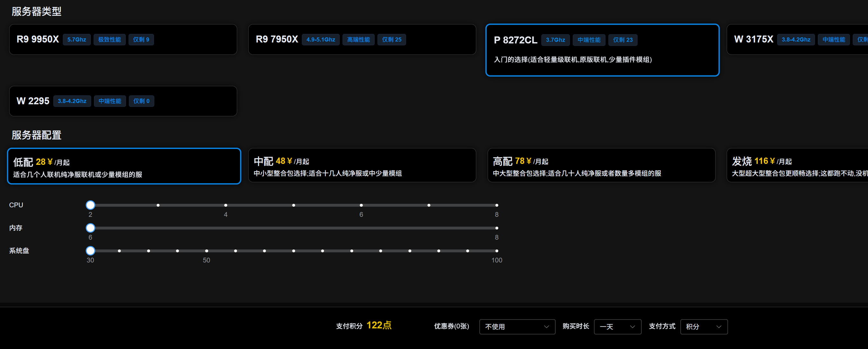Set 内存 slider to 8
Image resolution: width=868 pixels, height=349 pixels.
[496, 228]
